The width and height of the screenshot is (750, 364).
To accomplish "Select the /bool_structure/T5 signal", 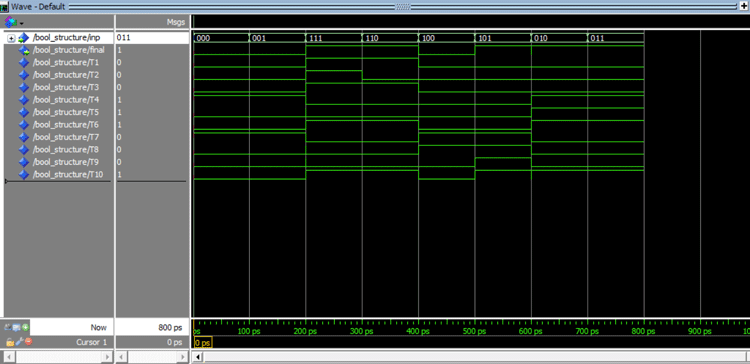I will (x=66, y=112).
